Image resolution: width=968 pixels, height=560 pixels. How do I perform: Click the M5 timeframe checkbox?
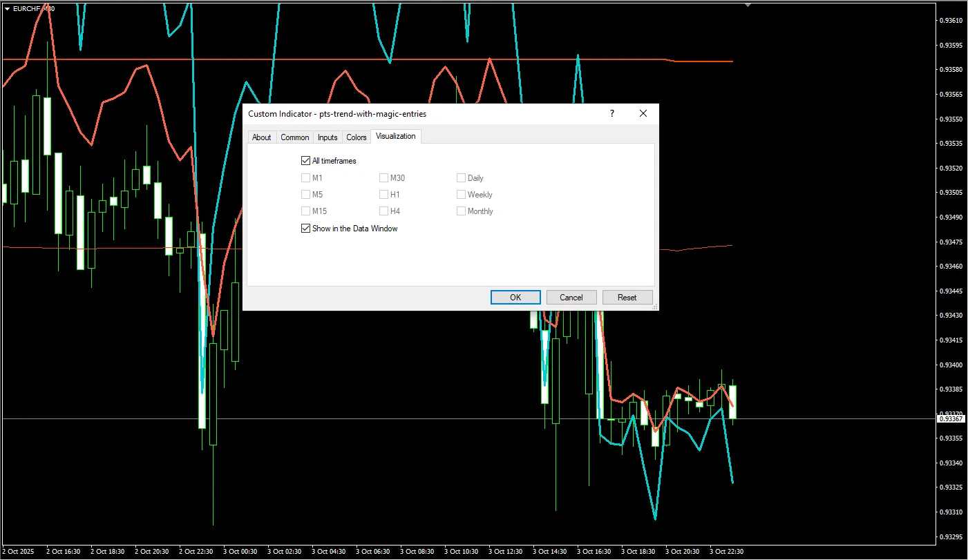pyautogui.click(x=306, y=195)
